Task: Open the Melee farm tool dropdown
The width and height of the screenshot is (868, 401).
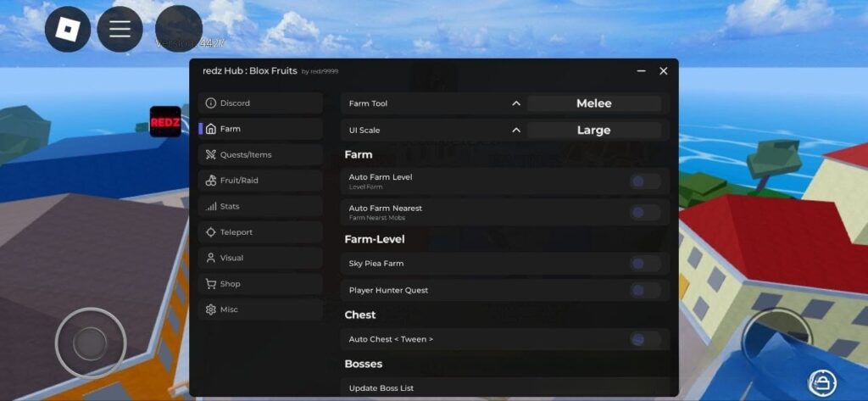Action: (x=594, y=103)
